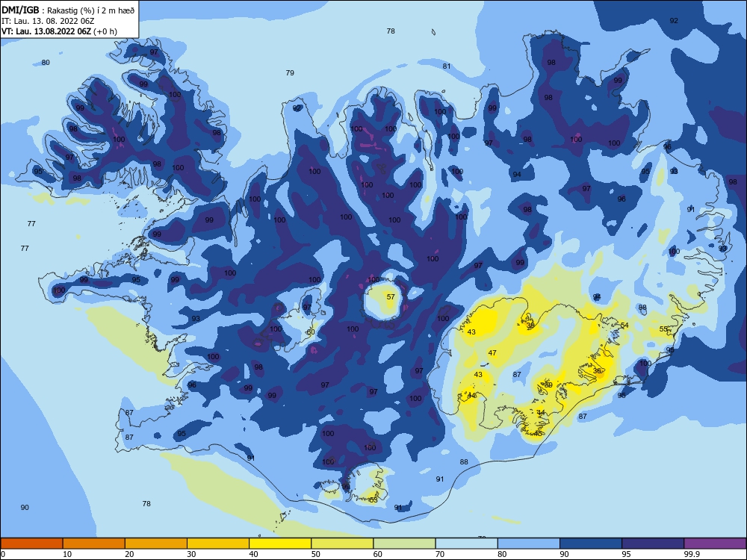Click the 0–10 dark orange legend swatch
Viewport: 747px width, 560px height.
[31, 544]
